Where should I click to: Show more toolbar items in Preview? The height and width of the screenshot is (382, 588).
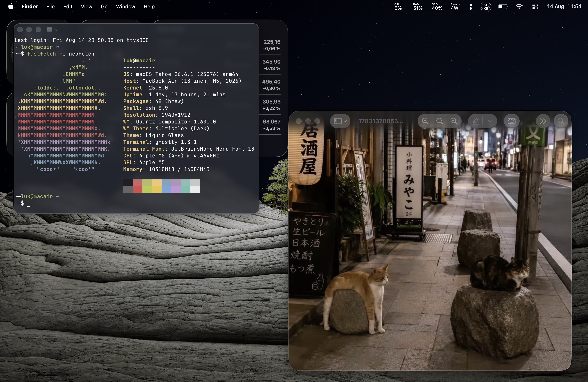coord(543,121)
